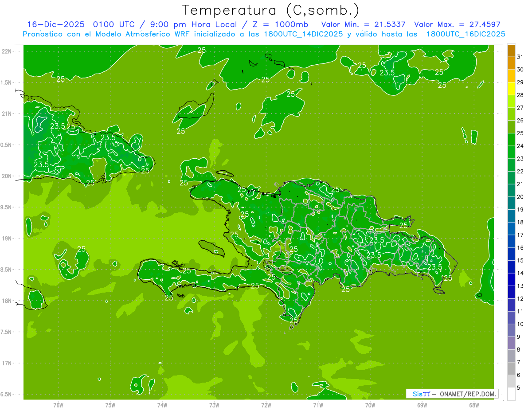This screenshot has width=532, height=411.
Task: Click the "ONAMET/REP.DOM." credit label
Action: click(469, 394)
